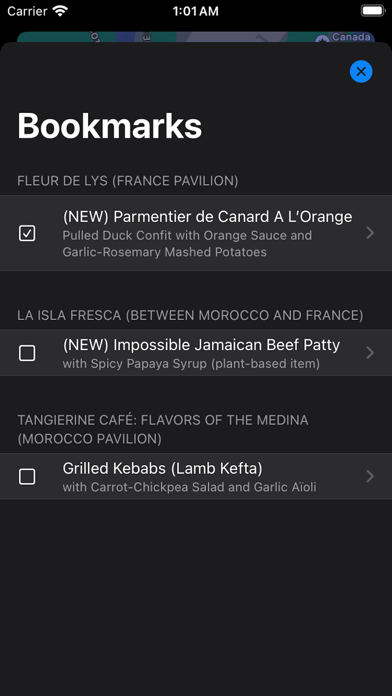The height and width of the screenshot is (696, 392).
Task: Uncheck the Parmentier de Canard checkbox
Action: click(x=27, y=233)
